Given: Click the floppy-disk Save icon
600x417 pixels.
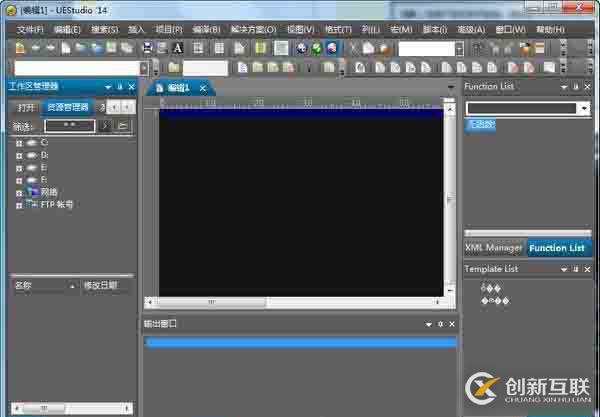Looking at the screenshot, I should pyautogui.click(x=147, y=48).
